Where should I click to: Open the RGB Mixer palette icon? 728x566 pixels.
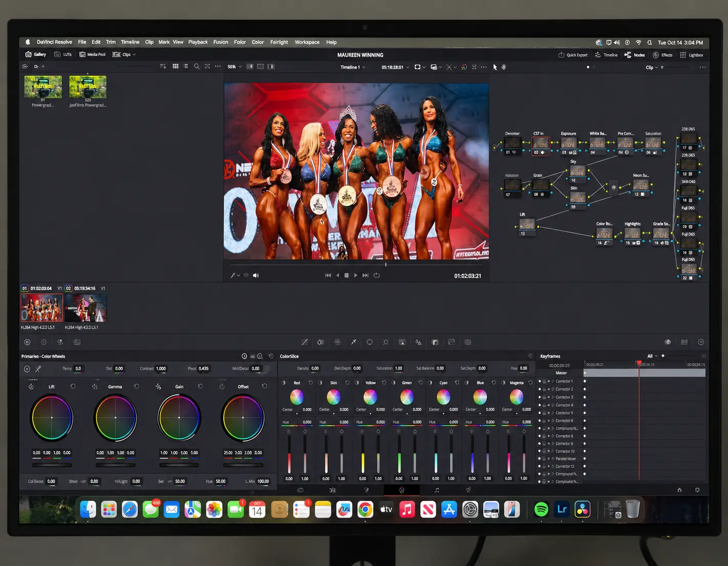pos(60,342)
